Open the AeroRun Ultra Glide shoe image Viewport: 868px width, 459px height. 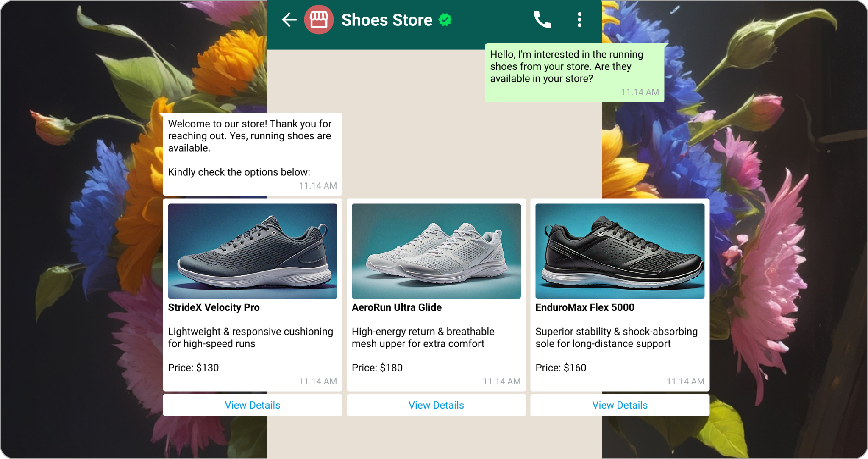(x=436, y=251)
